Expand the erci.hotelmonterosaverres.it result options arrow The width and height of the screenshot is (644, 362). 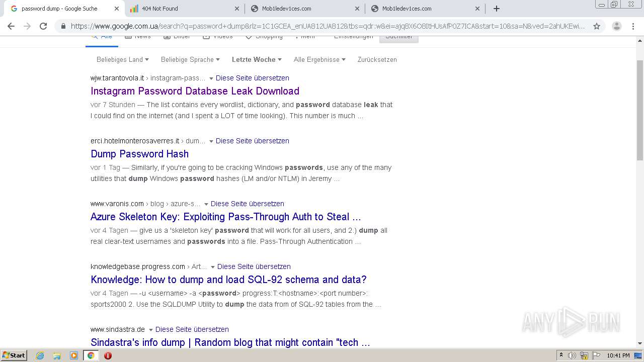click(x=211, y=141)
